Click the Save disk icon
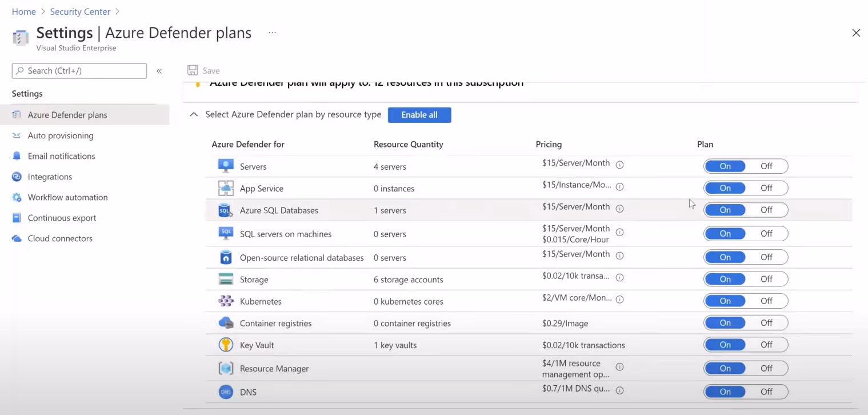This screenshot has height=415, width=868. click(x=193, y=70)
